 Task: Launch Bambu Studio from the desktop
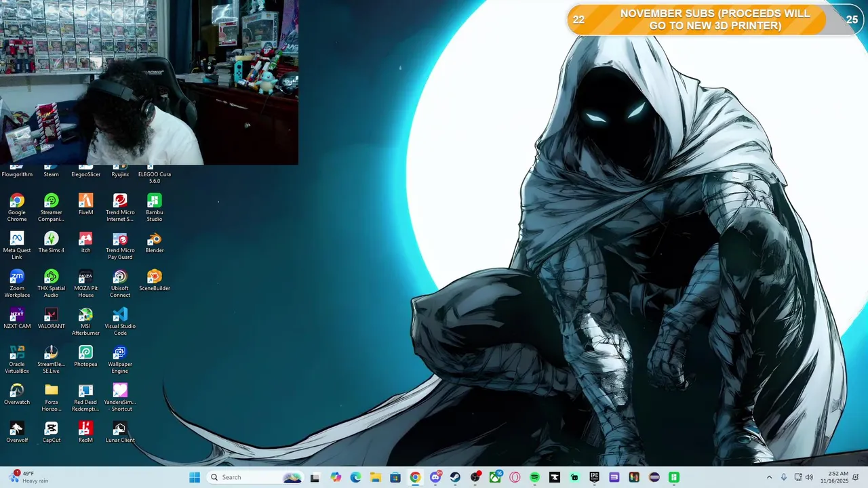(155, 207)
